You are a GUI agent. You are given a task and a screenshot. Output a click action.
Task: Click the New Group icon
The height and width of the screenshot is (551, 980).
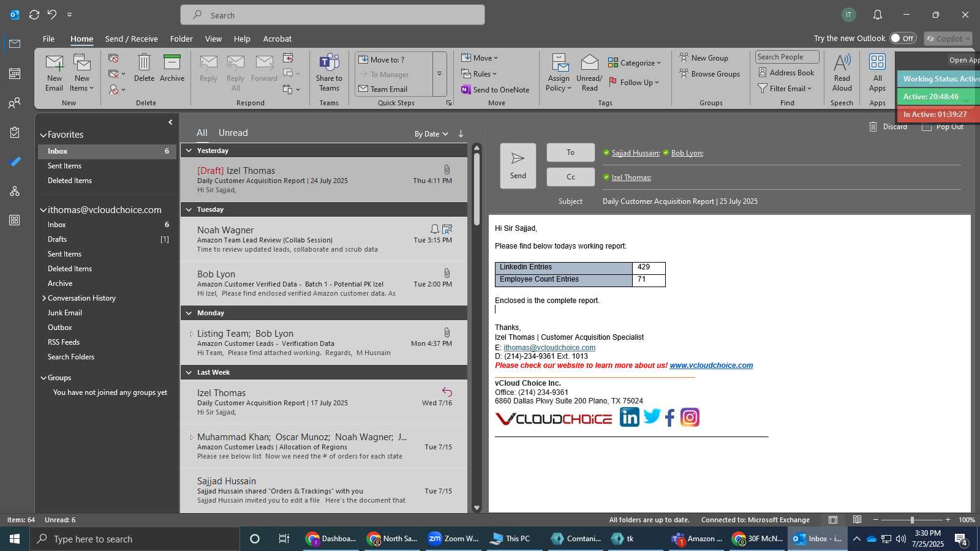[x=704, y=58]
